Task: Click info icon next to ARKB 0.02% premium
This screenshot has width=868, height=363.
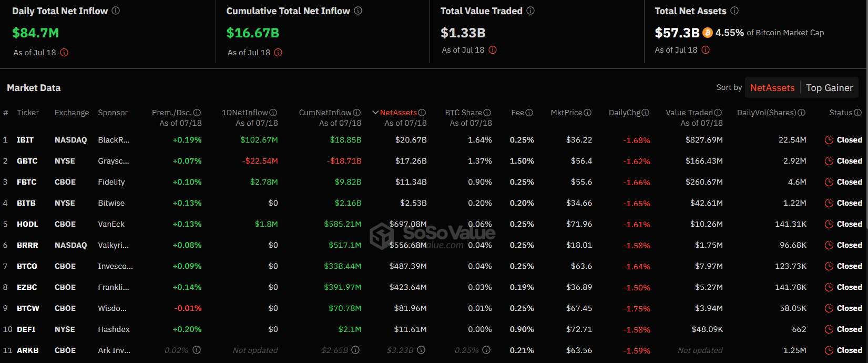Action: click(x=197, y=350)
